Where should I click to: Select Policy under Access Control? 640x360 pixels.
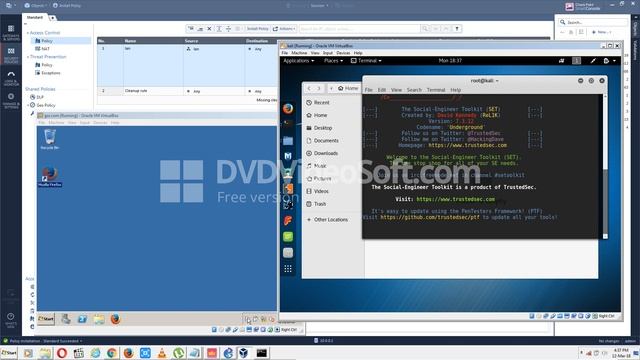pyautogui.click(x=61, y=41)
